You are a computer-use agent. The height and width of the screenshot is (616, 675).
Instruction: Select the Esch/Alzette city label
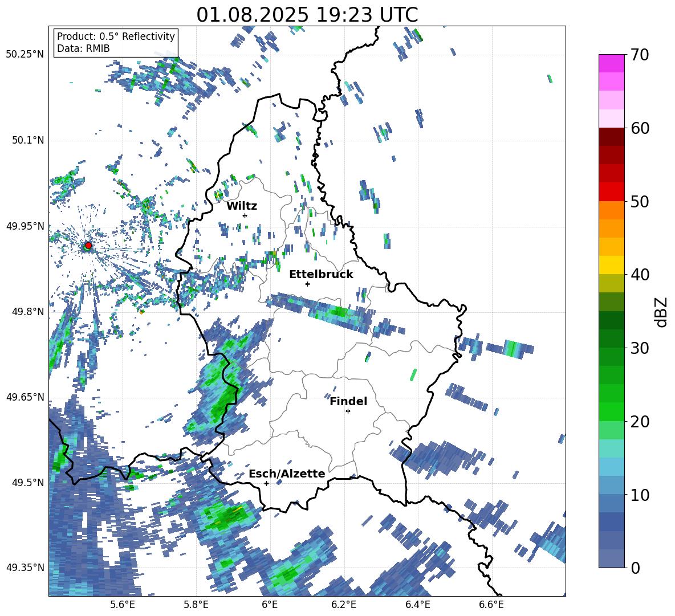287,474
